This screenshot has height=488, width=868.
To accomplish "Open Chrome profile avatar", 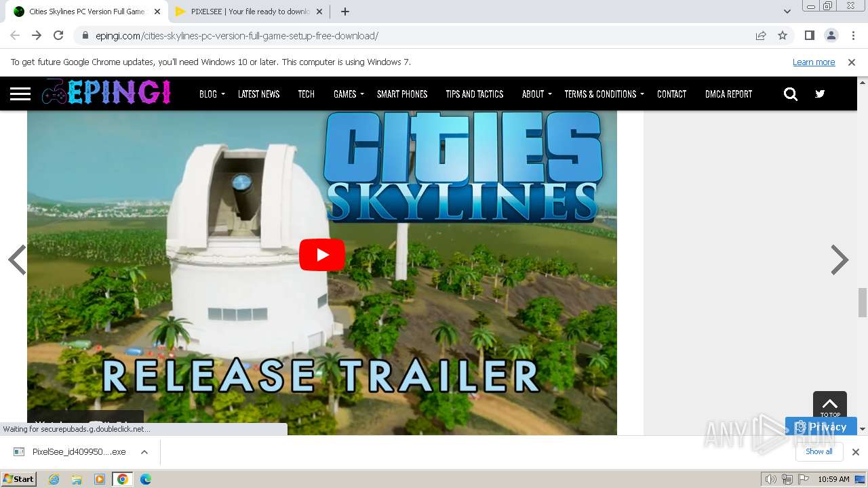I will pos(831,36).
